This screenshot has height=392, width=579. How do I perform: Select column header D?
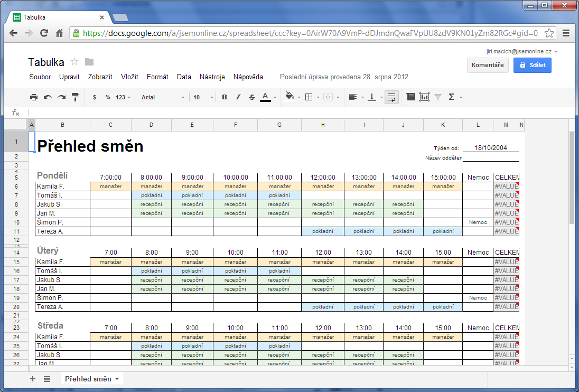coord(152,125)
